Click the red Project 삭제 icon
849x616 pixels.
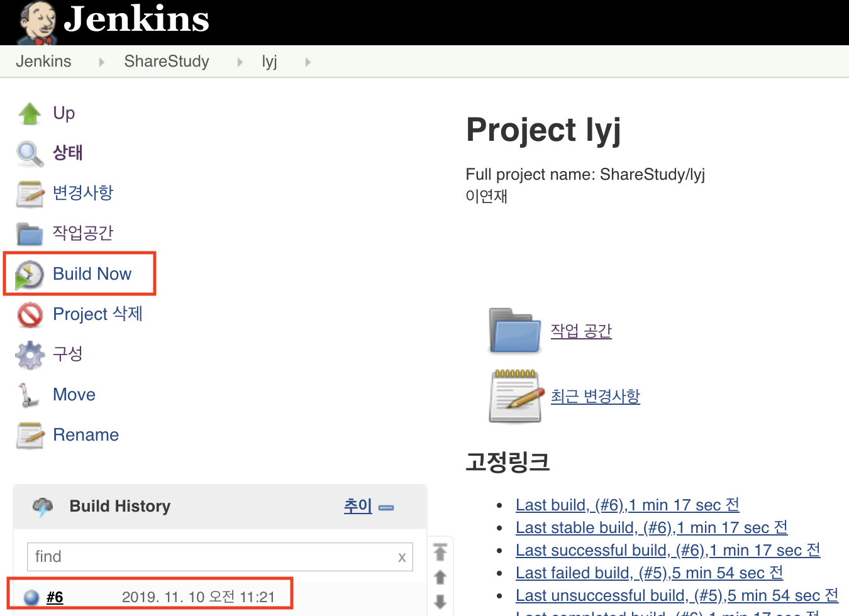click(30, 315)
